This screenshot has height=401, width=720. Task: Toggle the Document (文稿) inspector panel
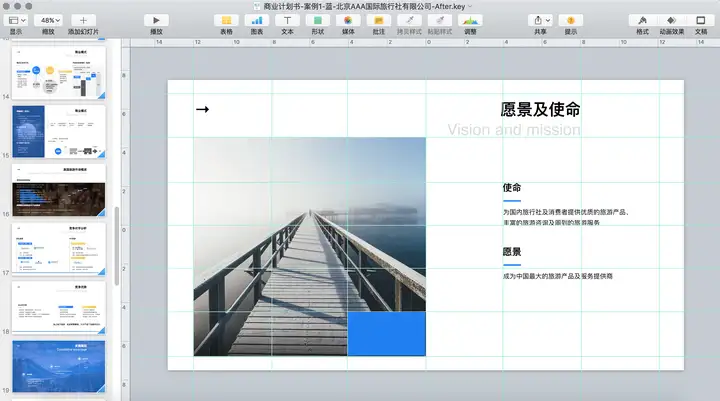pyautogui.click(x=700, y=20)
